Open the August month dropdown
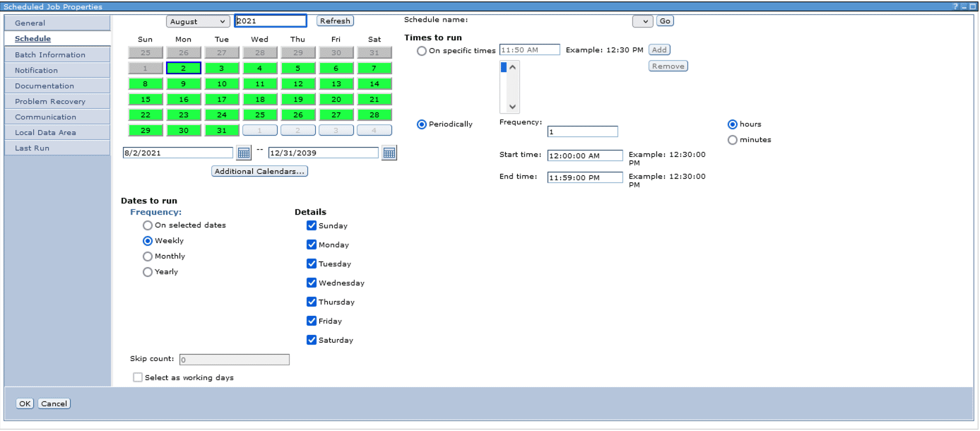 point(198,21)
